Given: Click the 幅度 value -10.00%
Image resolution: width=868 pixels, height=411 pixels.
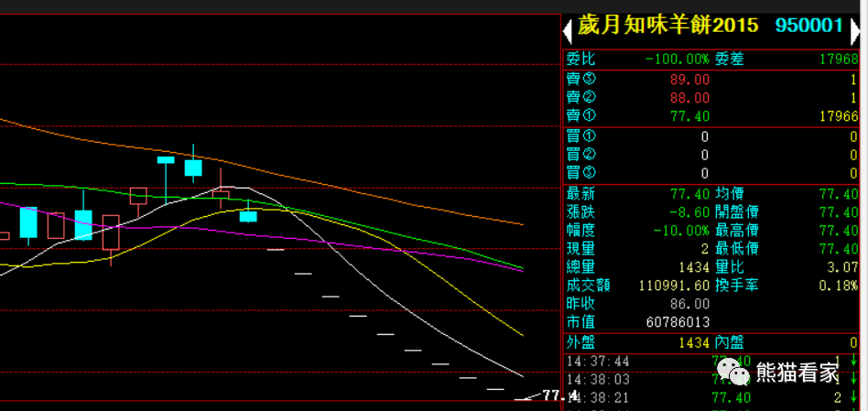Looking at the screenshot, I should pos(681,230).
